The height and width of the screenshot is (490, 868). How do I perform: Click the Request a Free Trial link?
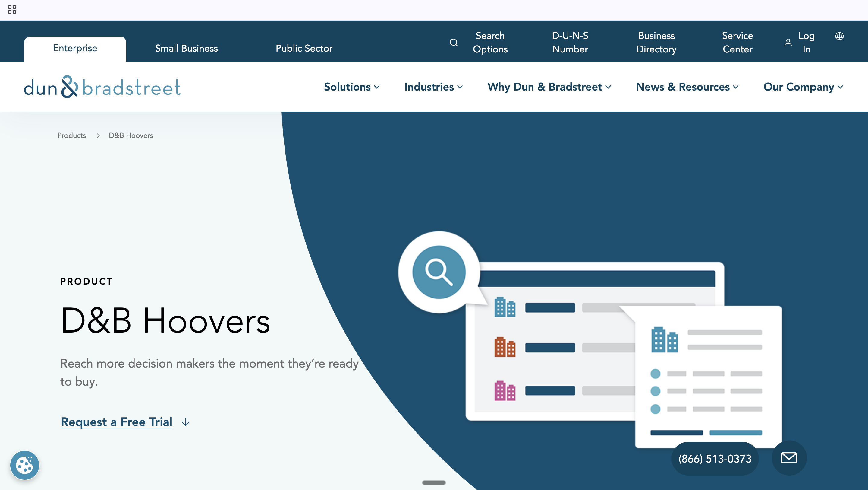point(117,422)
